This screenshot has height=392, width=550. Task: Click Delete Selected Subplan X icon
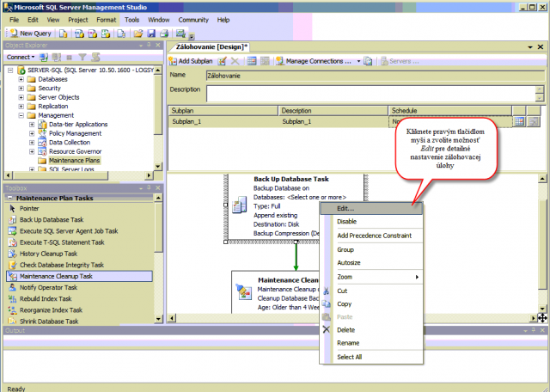click(235, 61)
